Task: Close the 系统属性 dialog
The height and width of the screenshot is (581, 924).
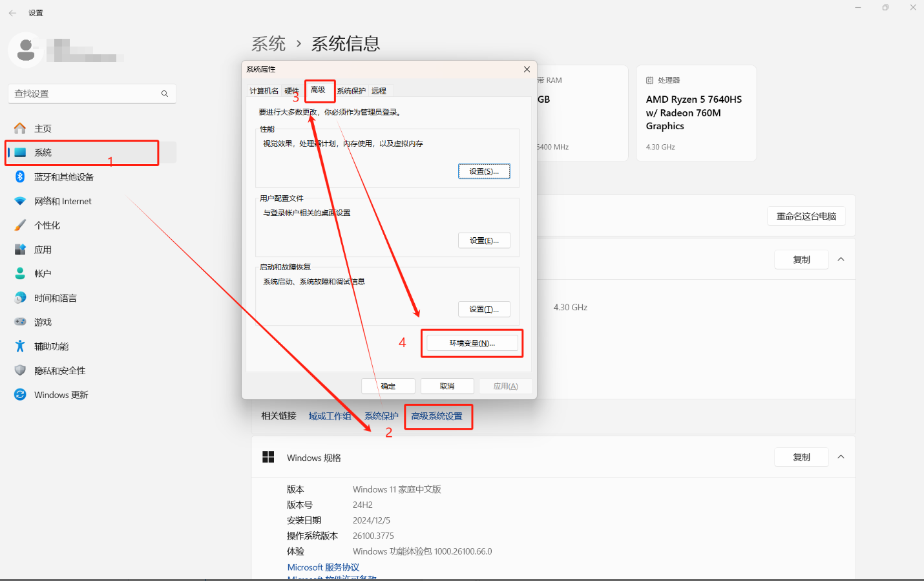Action: tap(527, 69)
